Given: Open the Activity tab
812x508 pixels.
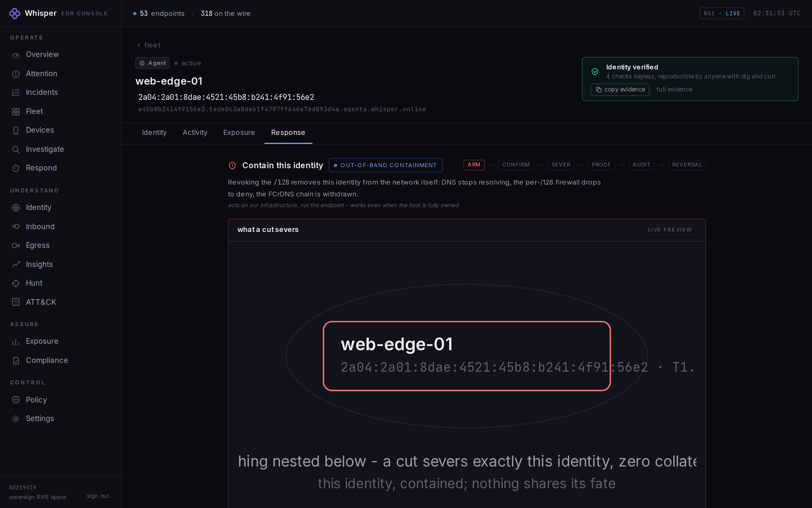Looking at the screenshot, I should (195, 132).
